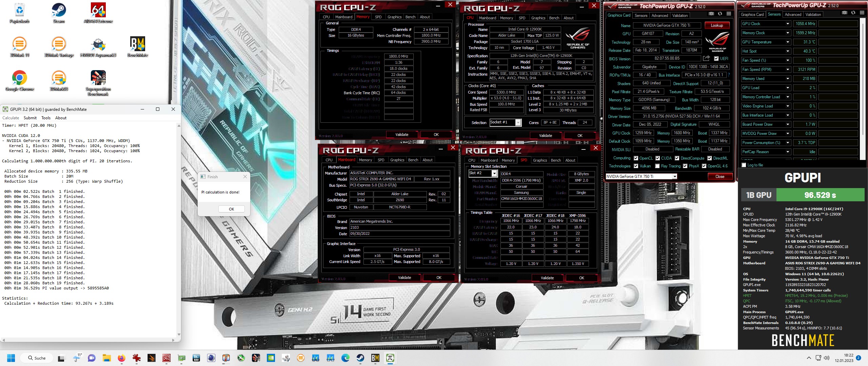The height and width of the screenshot is (366, 868).
Task: Click OK in the Finish dialog
Action: coord(231,209)
